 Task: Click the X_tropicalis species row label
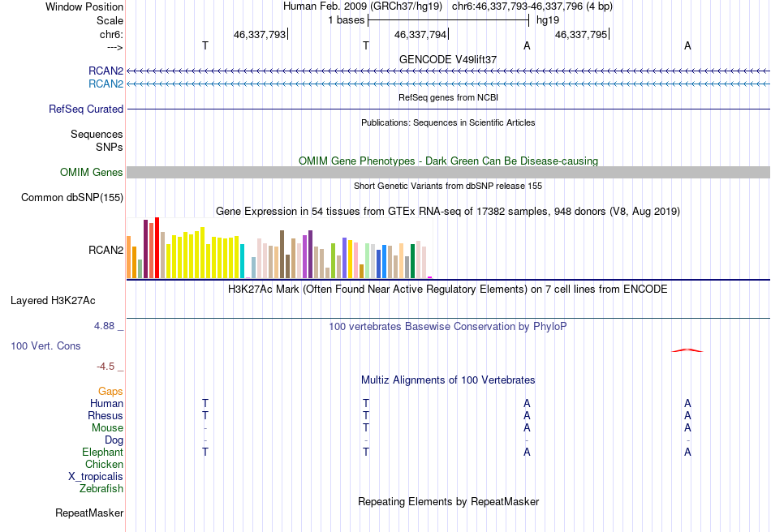pyautogui.click(x=96, y=477)
